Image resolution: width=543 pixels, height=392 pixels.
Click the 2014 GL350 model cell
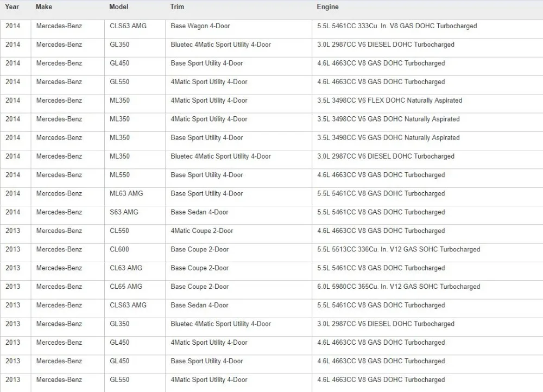click(135, 48)
